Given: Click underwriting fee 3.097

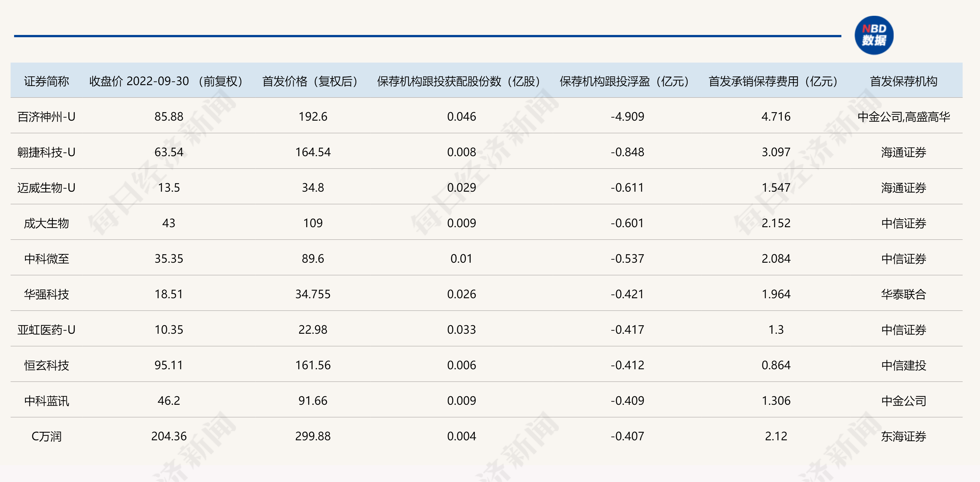Looking at the screenshot, I should click(776, 152).
